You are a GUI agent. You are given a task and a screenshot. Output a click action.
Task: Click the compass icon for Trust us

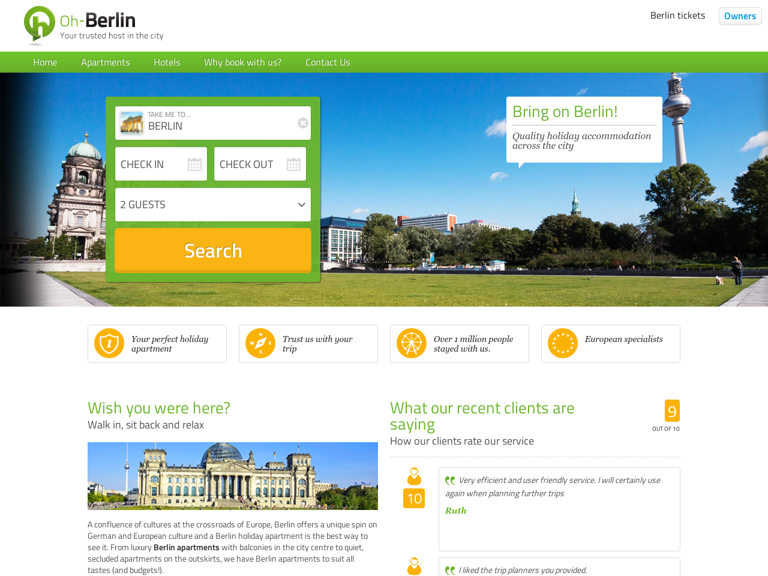[x=260, y=343]
